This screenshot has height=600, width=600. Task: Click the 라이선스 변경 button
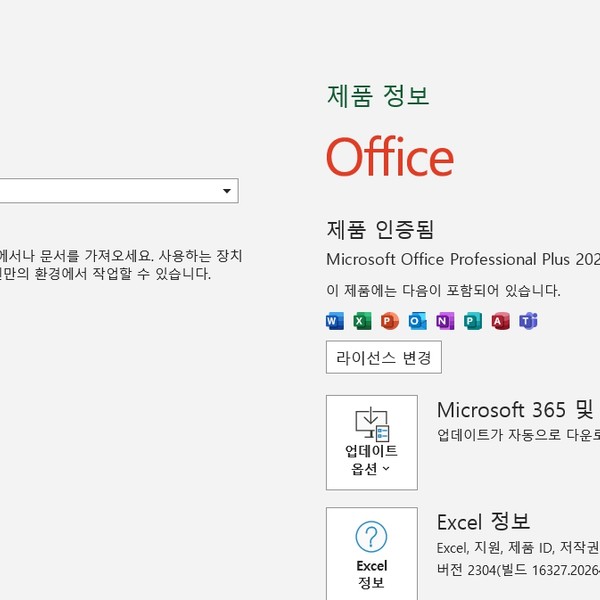[384, 357]
